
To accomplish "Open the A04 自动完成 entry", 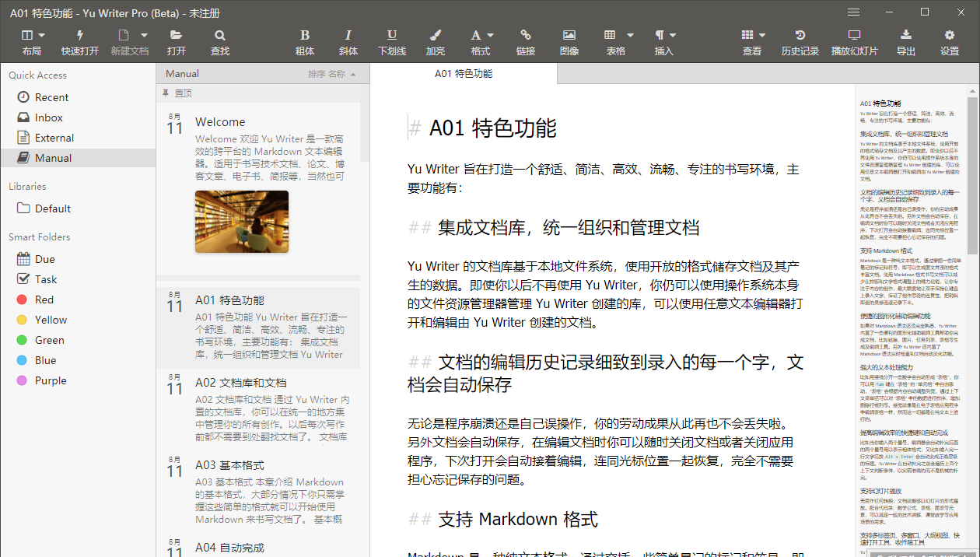I will point(259,545).
